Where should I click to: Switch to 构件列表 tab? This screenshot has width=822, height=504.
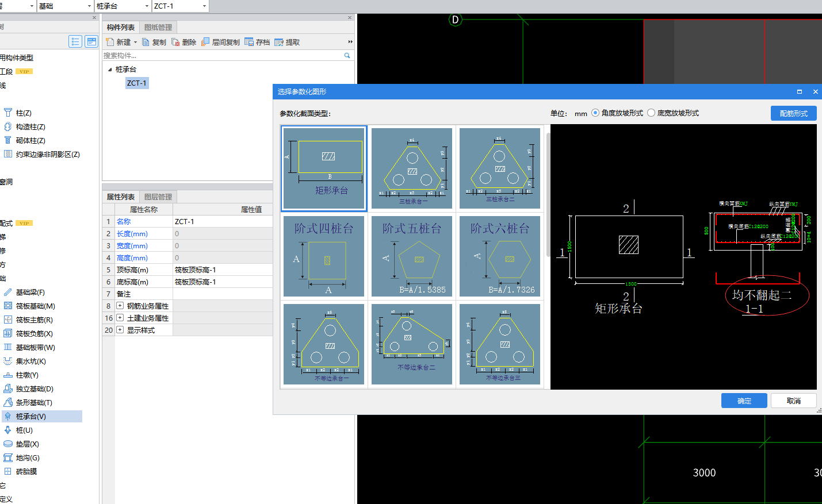pos(121,28)
